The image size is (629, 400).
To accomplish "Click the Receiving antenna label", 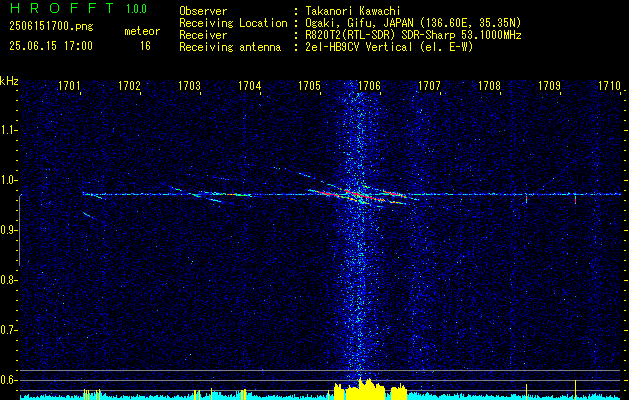I will coord(230,47).
